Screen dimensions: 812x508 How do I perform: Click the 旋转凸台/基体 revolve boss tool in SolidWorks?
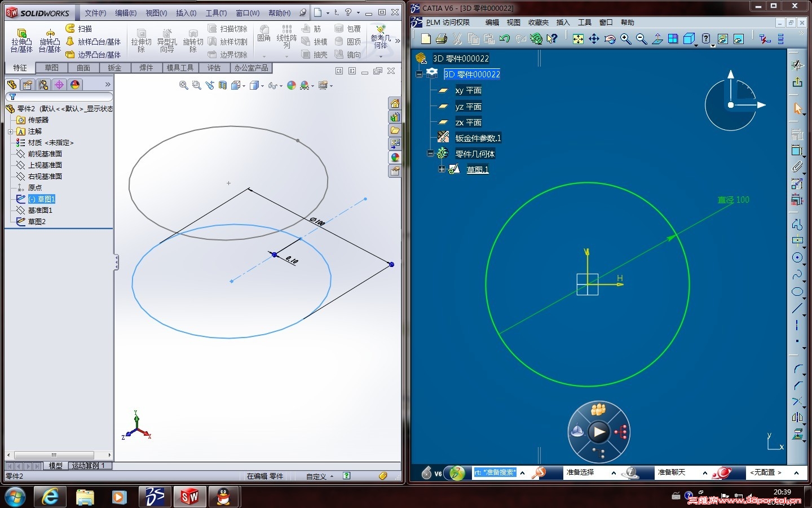(x=50, y=41)
